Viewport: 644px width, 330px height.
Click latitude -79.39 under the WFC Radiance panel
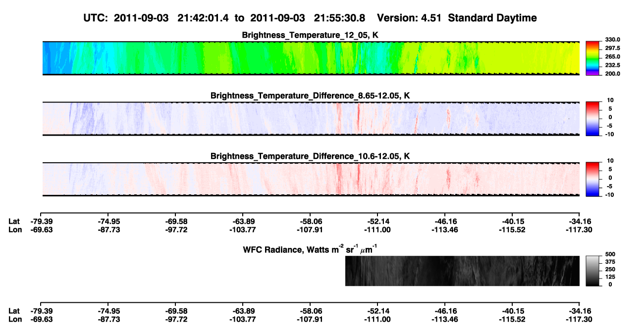click(41, 311)
